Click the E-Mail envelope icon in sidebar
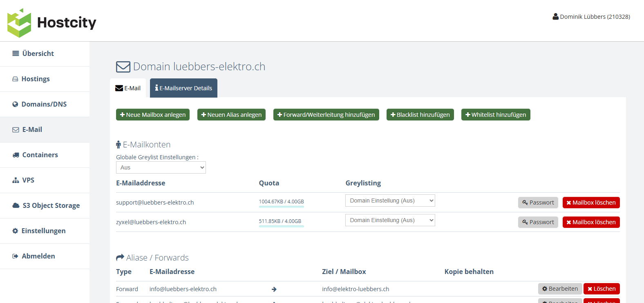 point(16,129)
